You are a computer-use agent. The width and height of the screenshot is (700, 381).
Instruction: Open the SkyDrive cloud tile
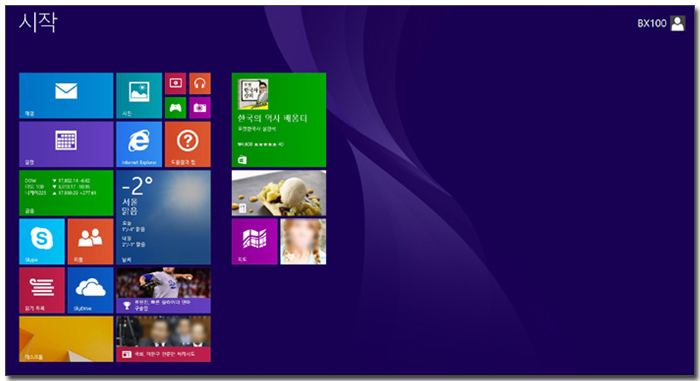pos(90,290)
